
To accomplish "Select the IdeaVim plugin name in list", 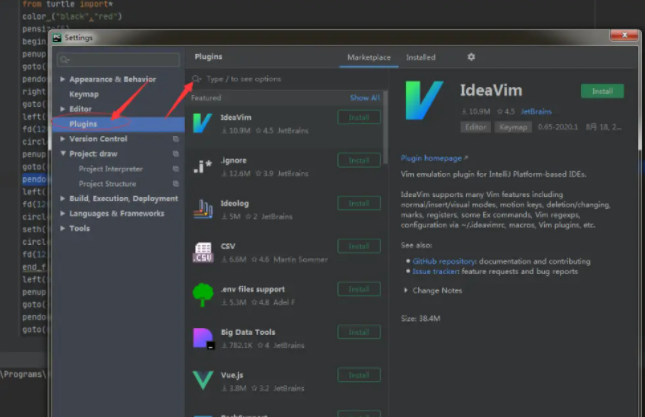I will (236, 118).
